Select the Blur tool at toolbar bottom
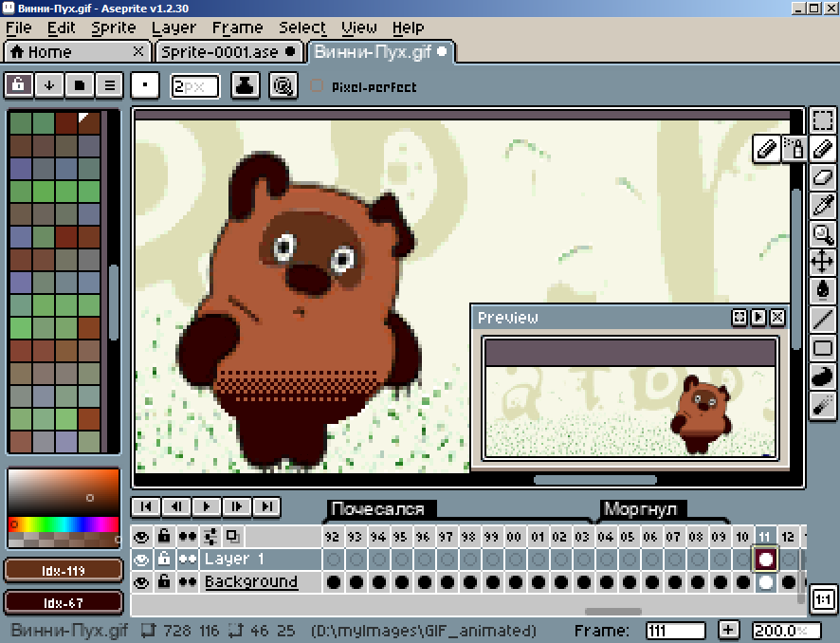The height and width of the screenshot is (643, 840). pyautogui.click(x=822, y=406)
